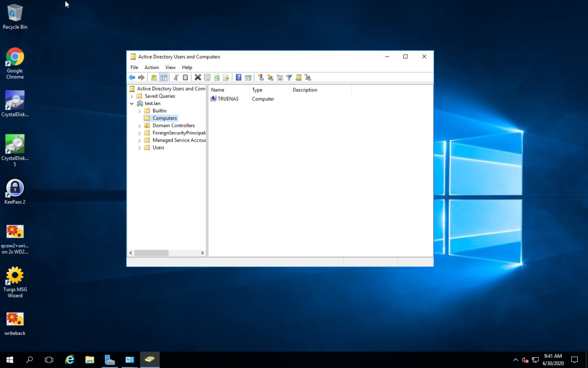Open the Windows Start menu
Viewport: 588px width, 368px height.
click(10, 360)
